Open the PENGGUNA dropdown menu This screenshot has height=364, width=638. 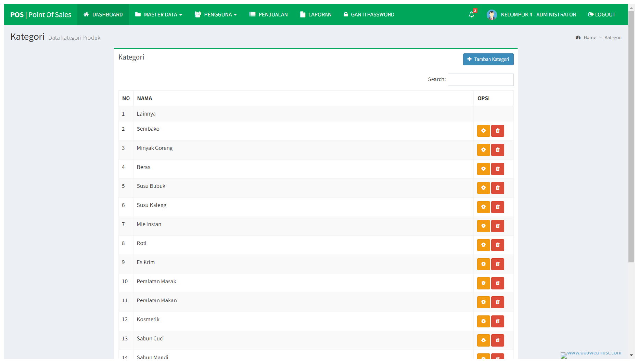pos(216,14)
